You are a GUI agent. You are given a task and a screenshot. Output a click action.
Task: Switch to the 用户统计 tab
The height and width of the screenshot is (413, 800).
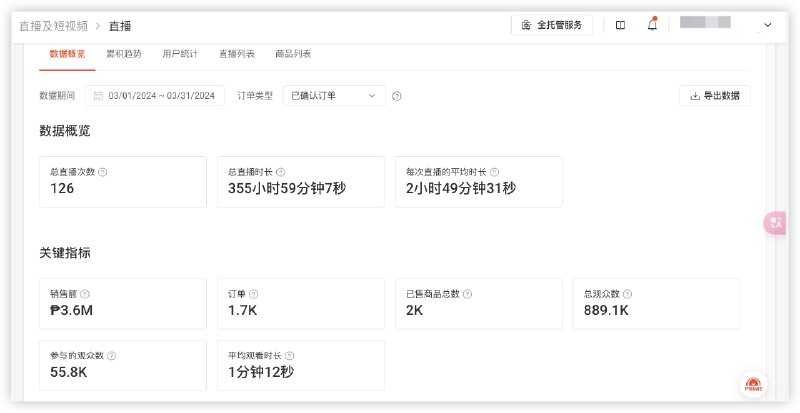pyautogui.click(x=180, y=54)
